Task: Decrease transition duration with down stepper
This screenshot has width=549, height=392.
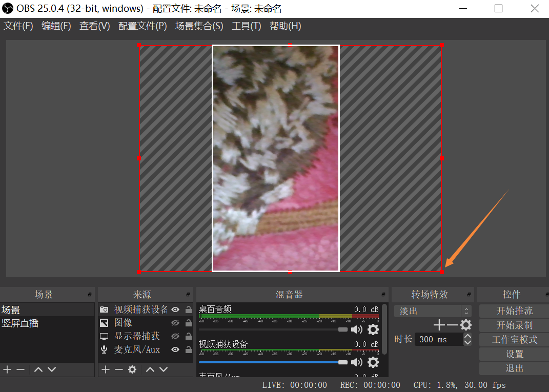Action: [x=467, y=343]
